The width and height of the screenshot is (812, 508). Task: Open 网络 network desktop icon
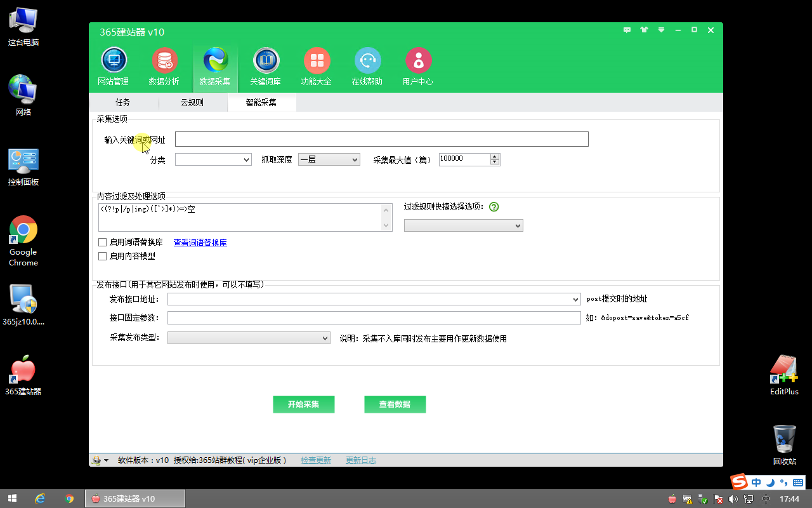(x=23, y=95)
